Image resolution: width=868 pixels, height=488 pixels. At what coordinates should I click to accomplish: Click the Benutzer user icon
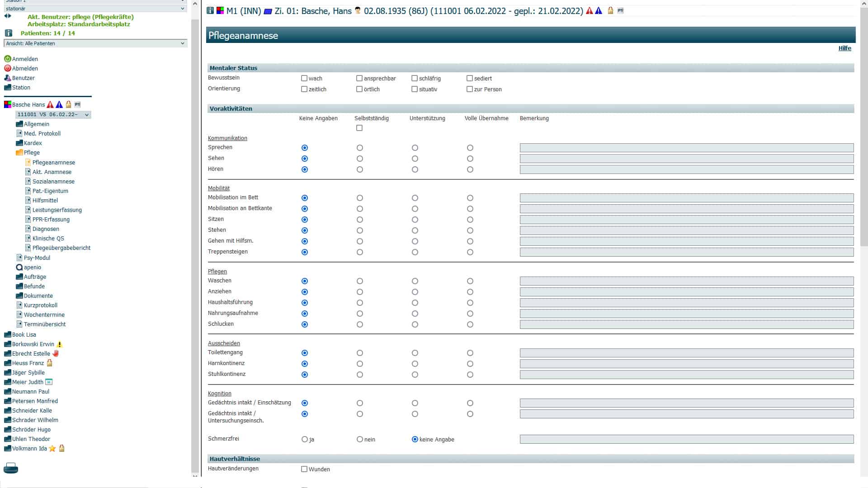click(7, 78)
